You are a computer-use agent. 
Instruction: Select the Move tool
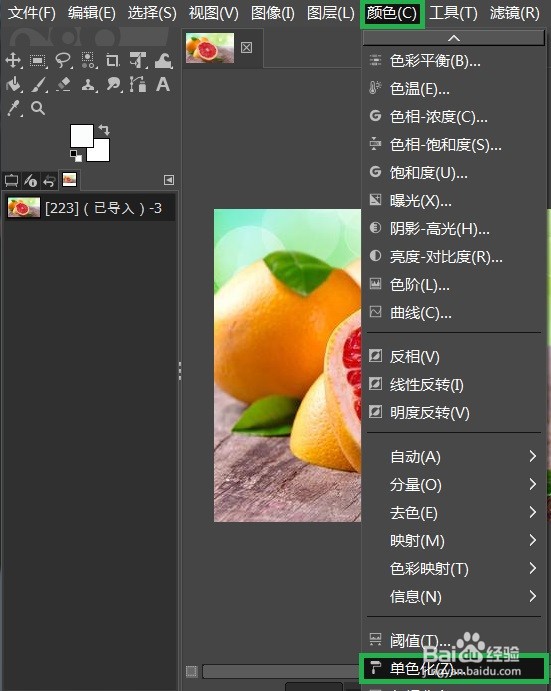(x=13, y=60)
